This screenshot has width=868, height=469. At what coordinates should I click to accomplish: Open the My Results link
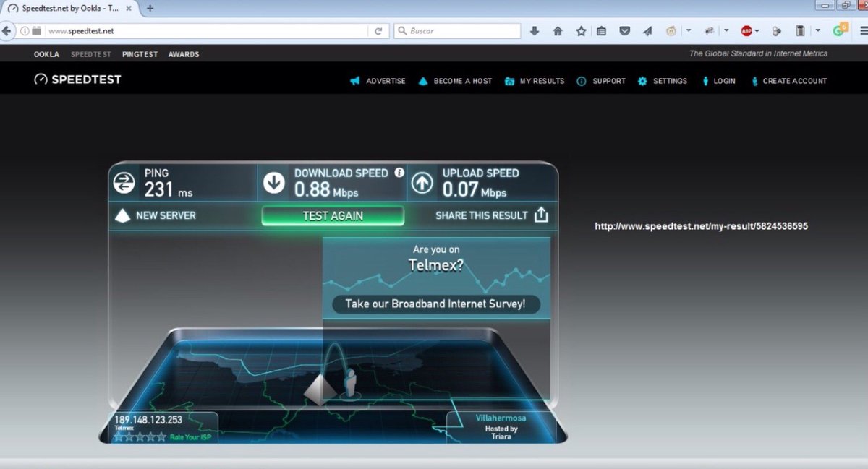(x=542, y=81)
